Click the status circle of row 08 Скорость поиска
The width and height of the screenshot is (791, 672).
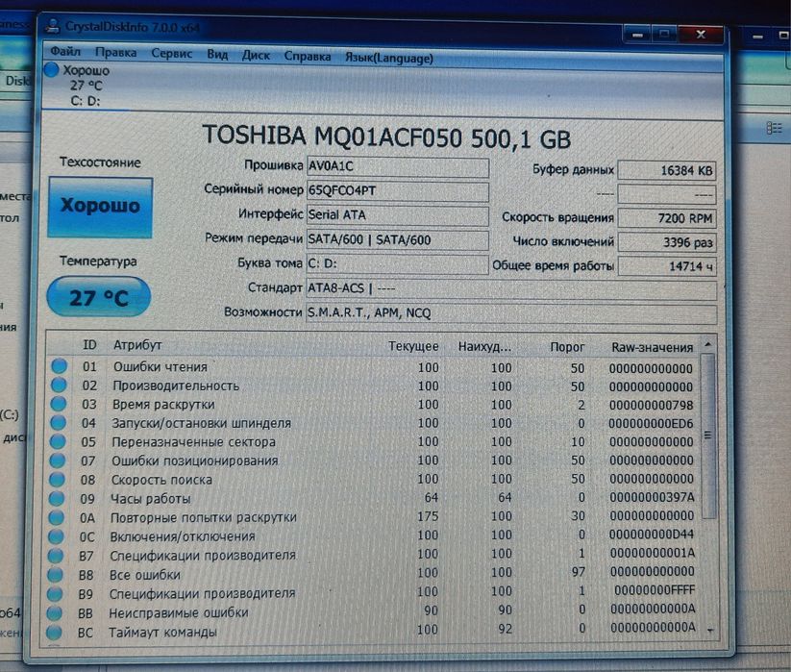57,480
